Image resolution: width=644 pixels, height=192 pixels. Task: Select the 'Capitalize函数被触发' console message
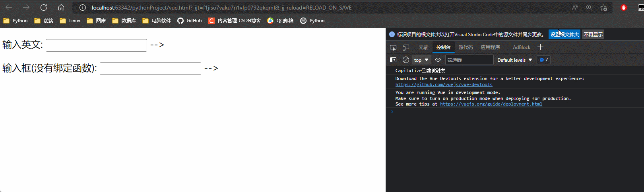[420, 71]
